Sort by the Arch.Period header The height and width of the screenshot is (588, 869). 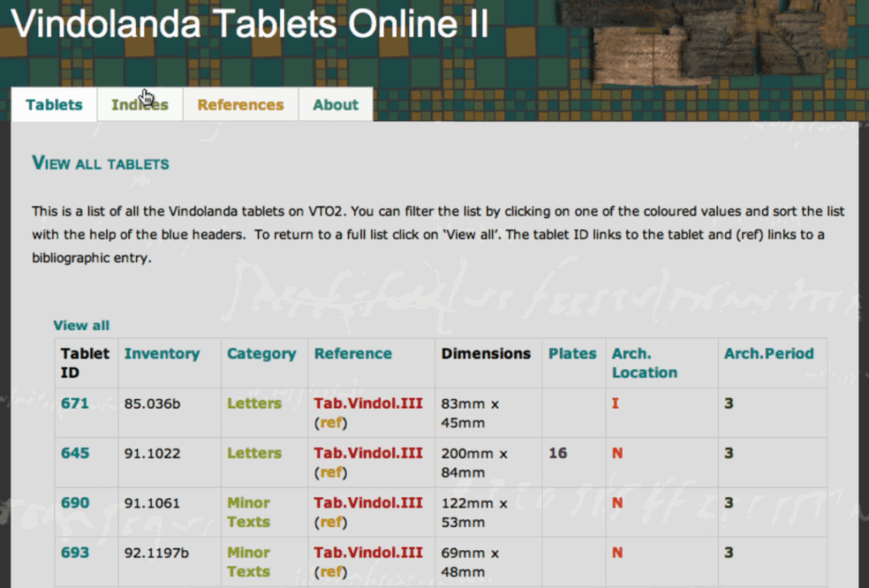pyautogui.click(x=769, y=354)
